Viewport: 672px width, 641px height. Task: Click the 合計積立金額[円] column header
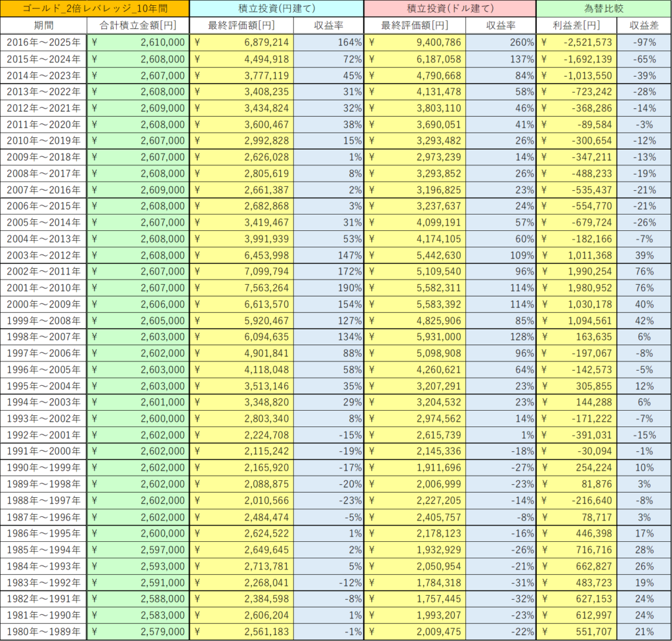point(138,26)
